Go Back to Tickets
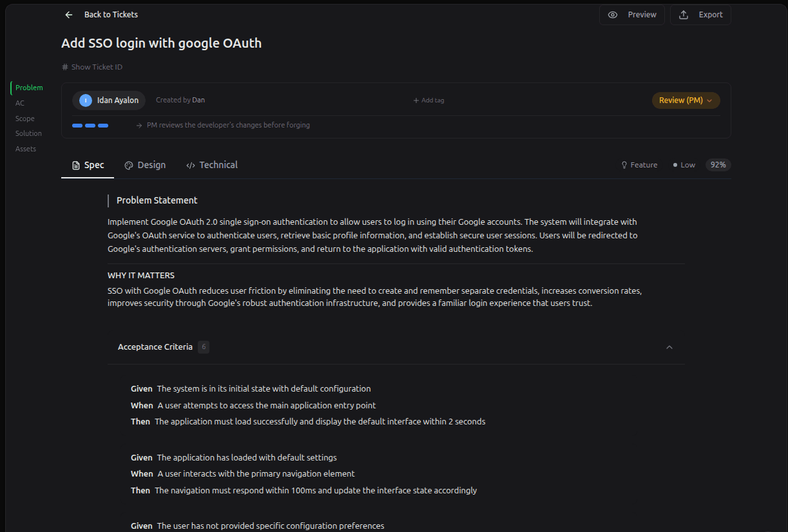This screenshot has height=532, width=788. (x=111, y=14)
